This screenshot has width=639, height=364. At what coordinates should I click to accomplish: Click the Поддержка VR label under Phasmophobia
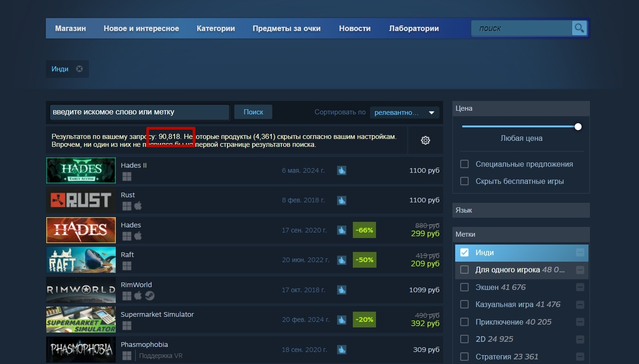(x=161, y=356)
